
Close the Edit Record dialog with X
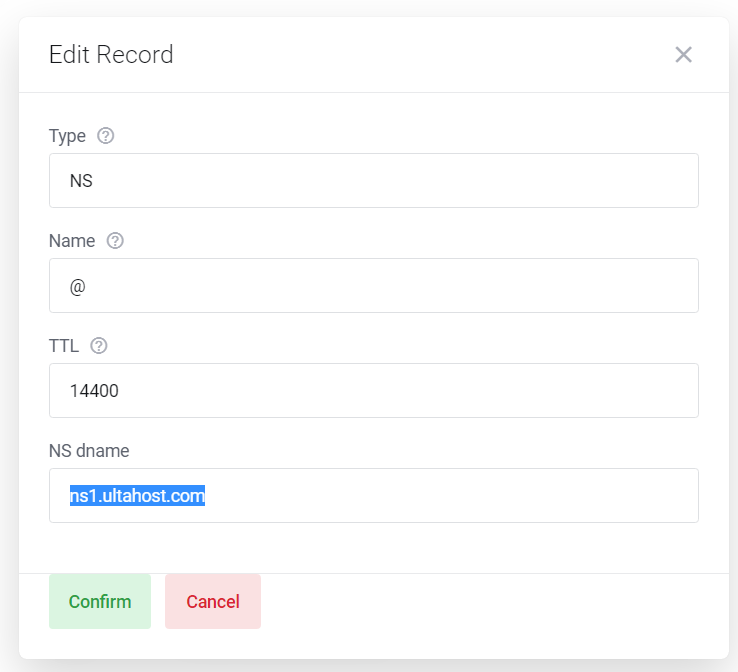click(x=683, y=55)
